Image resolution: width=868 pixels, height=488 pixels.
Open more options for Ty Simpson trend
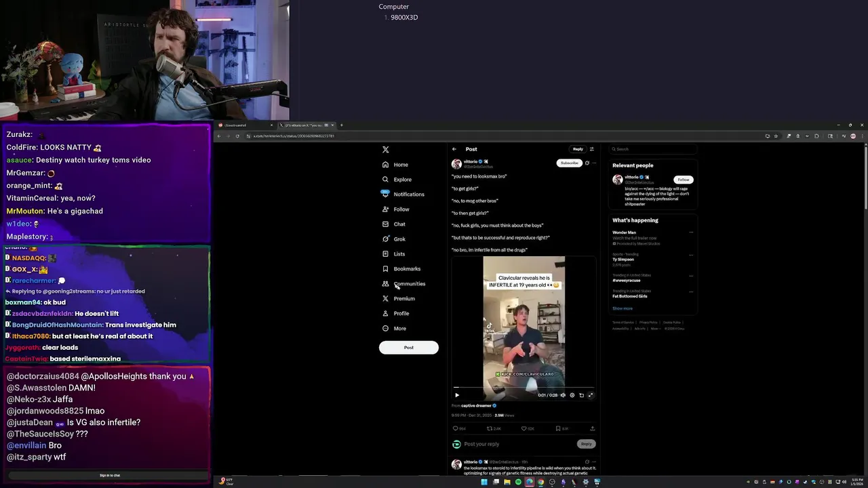click(691, 256)
